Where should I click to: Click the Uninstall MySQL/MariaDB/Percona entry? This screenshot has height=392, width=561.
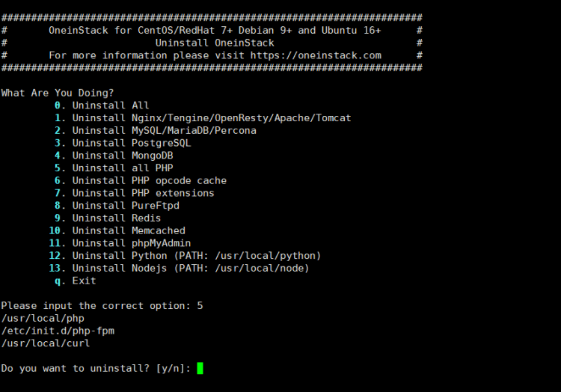[x=156, y=131]
